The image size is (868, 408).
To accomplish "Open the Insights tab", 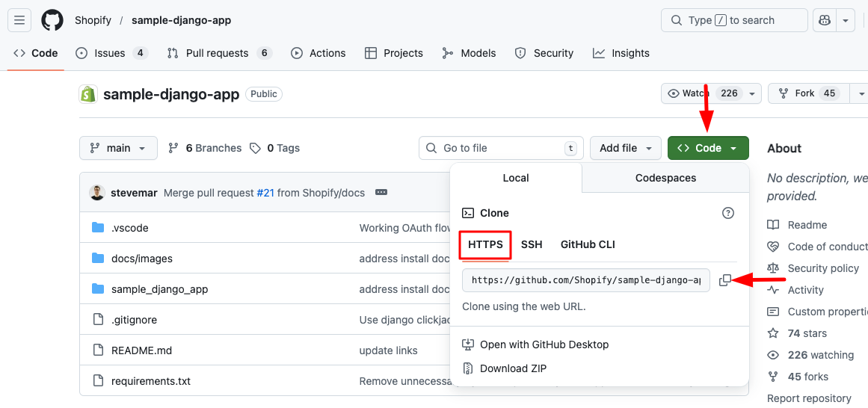I will pyautogui.click(x=621, y=53).
